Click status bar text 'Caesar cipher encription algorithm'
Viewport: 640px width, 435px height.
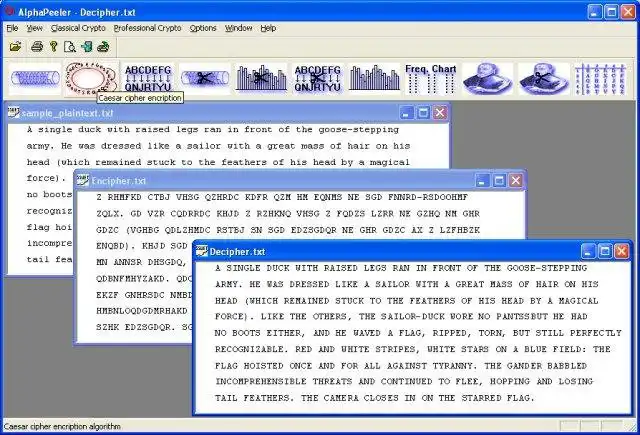tap(62, 426)
